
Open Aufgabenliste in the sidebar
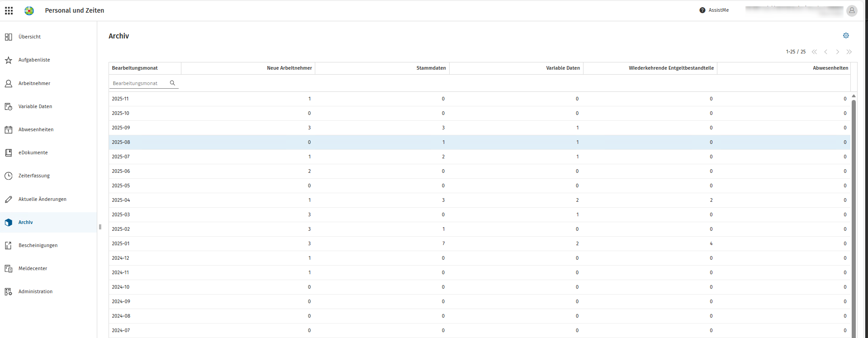tap(34, 60)
